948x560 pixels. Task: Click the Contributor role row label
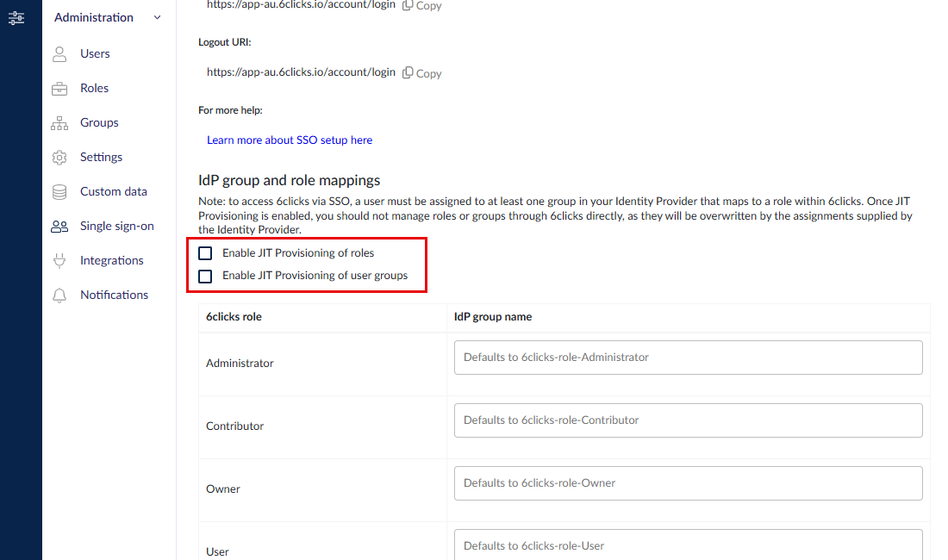[x=234, y=426]
